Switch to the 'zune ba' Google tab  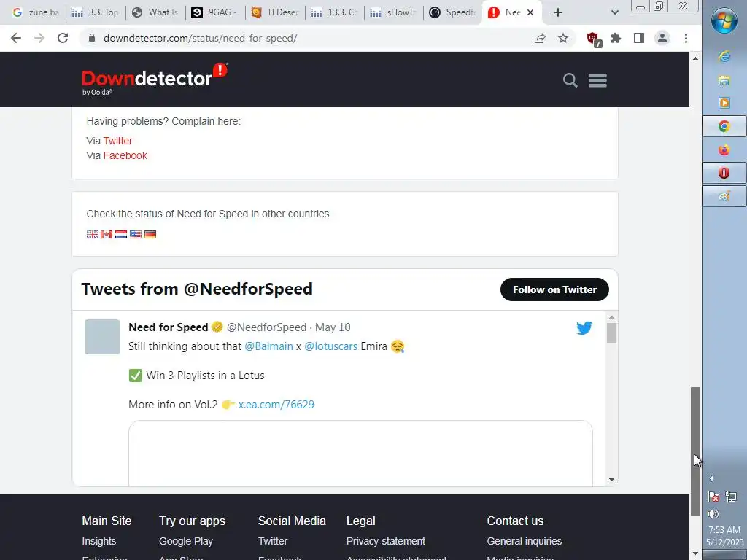point(36,12)
